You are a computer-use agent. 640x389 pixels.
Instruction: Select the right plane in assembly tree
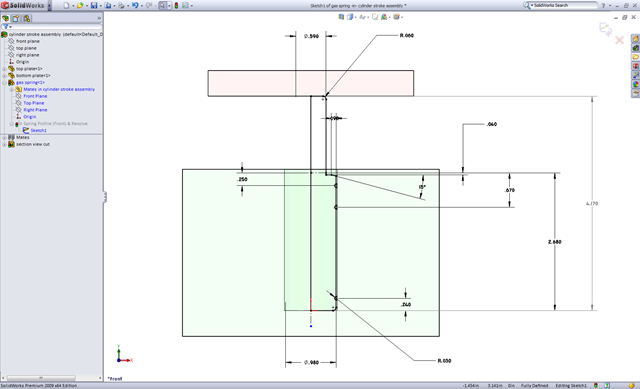coord(28,55)
